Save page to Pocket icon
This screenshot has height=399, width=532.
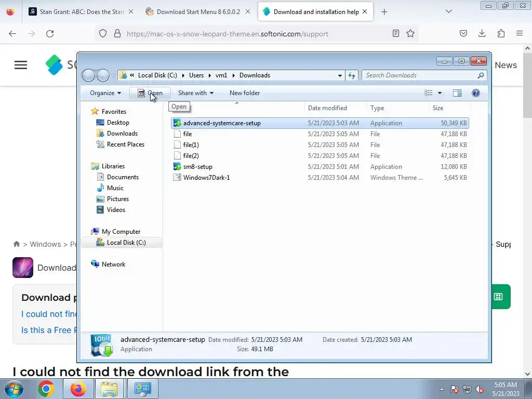click(463, 33)
